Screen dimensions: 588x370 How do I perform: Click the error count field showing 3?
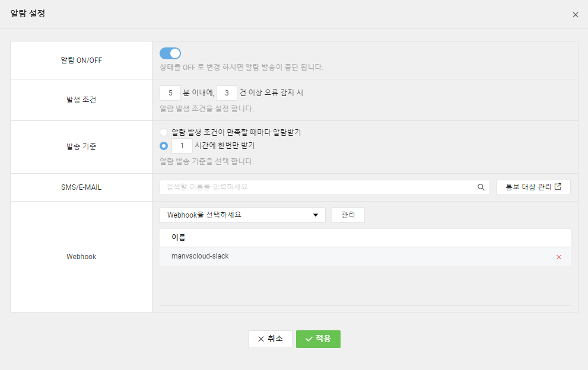click(227, 93)
